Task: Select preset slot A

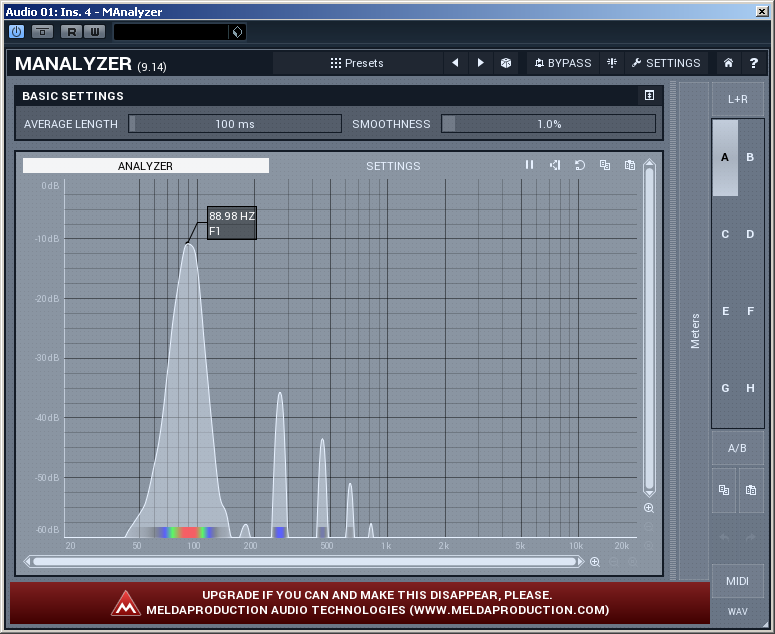Action: [x=725, y=157]
